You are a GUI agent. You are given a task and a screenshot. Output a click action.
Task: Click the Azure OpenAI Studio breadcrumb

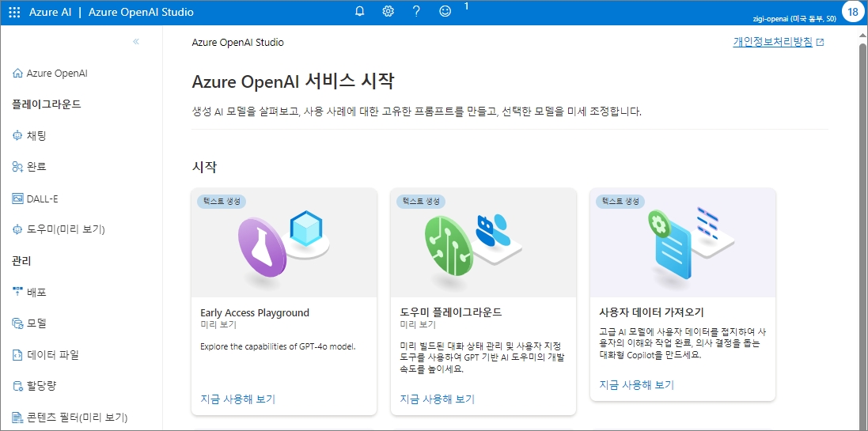point(237,42)
